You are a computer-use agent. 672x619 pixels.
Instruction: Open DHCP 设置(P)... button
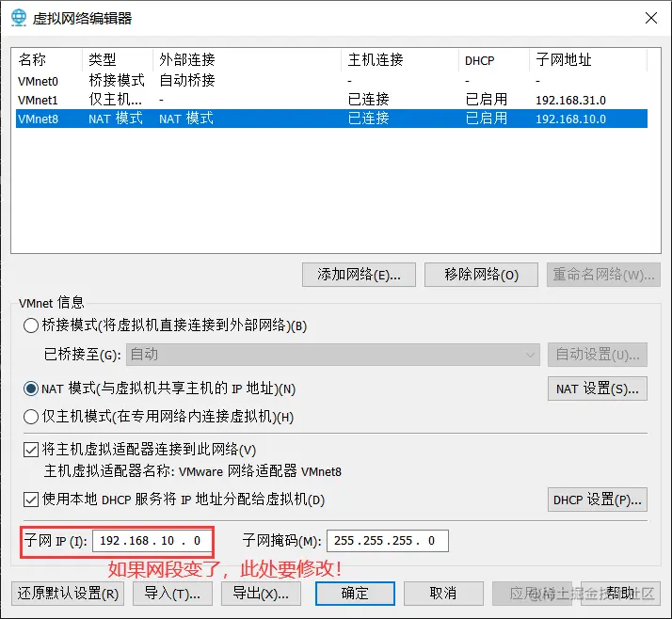598,500
